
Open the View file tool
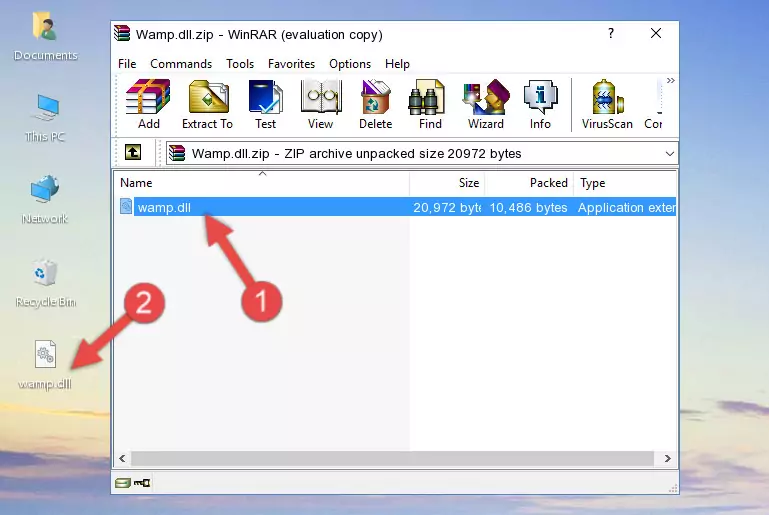tap(321, 104)
